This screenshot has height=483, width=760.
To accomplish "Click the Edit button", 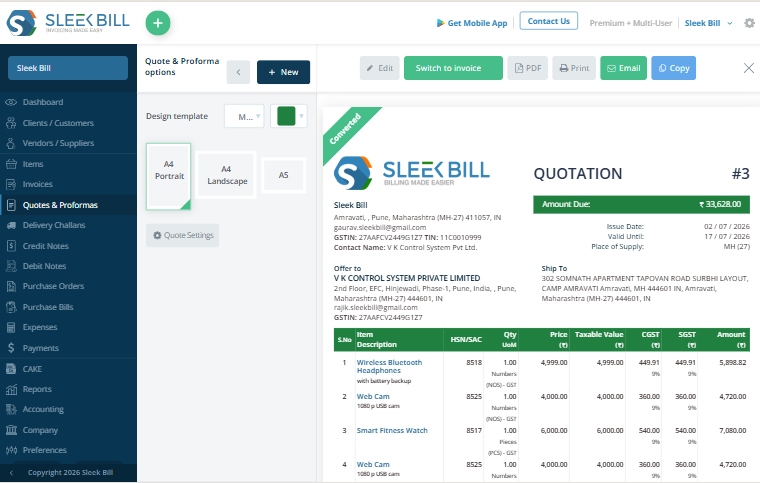I will pos(380,68).
